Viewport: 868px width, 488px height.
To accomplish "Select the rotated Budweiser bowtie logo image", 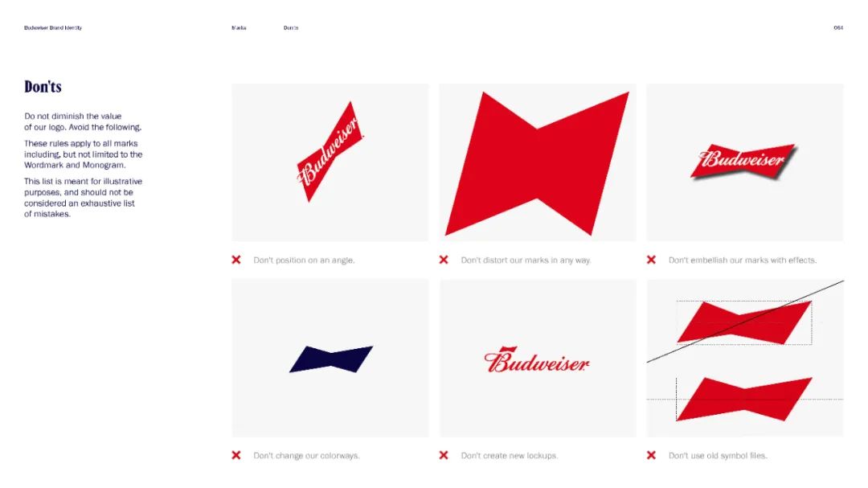I will tap(330, 151).
